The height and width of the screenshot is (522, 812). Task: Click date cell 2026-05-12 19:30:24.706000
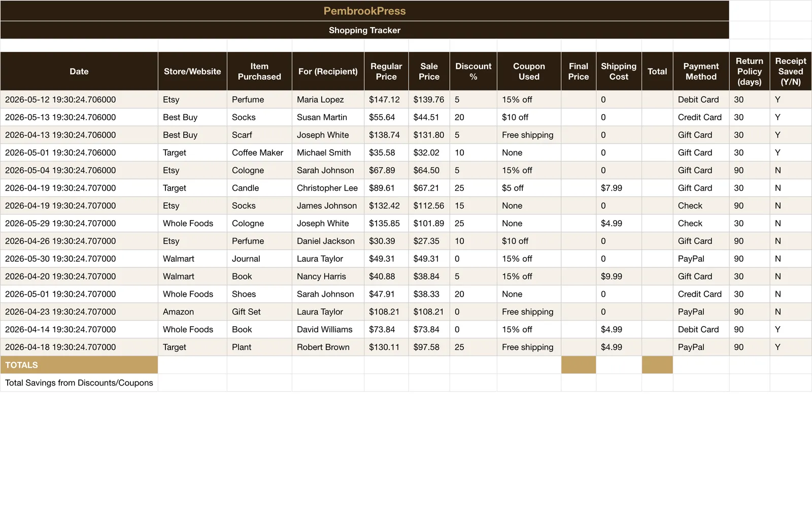click(79, 99)
